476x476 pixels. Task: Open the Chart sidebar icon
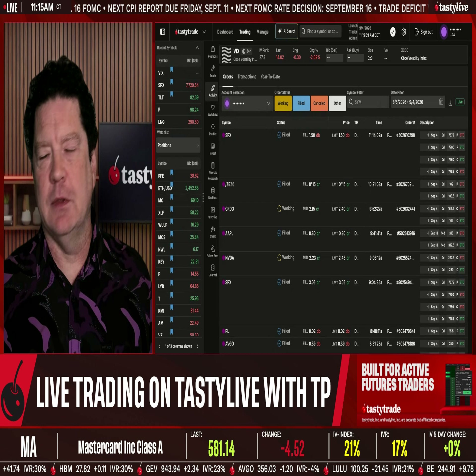coord(213,232)
